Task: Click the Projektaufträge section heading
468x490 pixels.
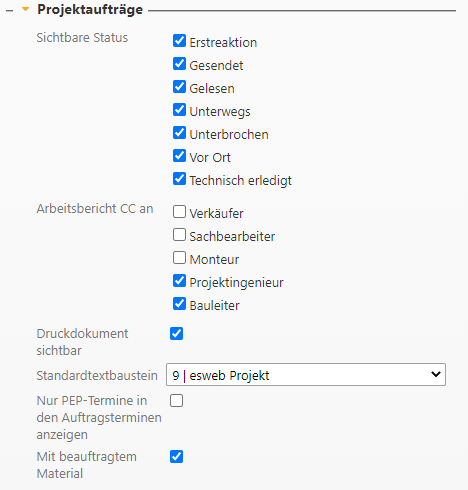Action: (x=90, y=10)
